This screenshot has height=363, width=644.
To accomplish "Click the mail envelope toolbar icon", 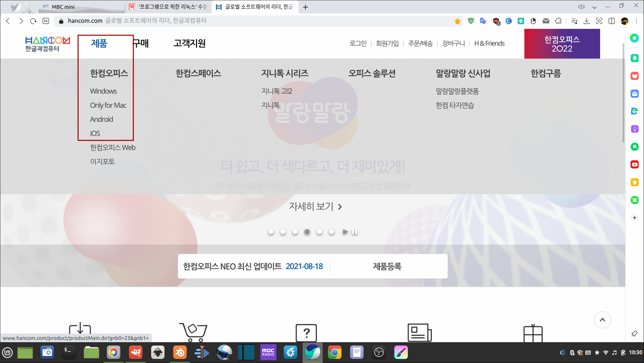I will tap(546, 21).
